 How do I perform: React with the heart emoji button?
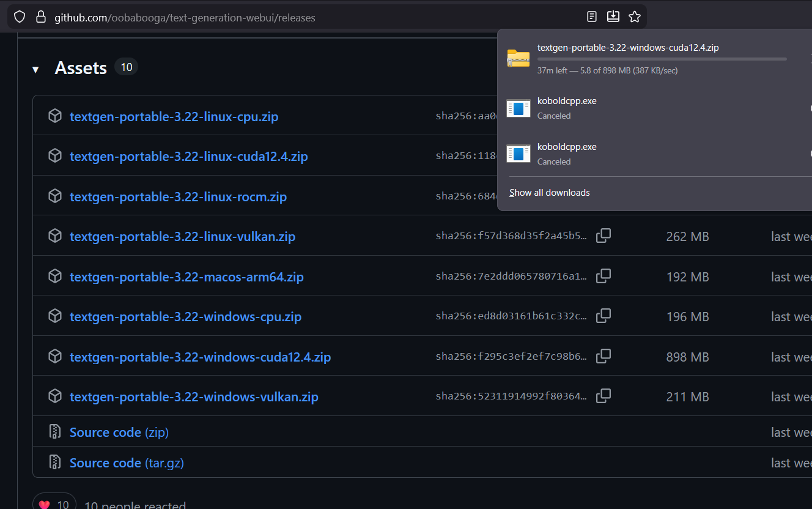tap(54, 505)
